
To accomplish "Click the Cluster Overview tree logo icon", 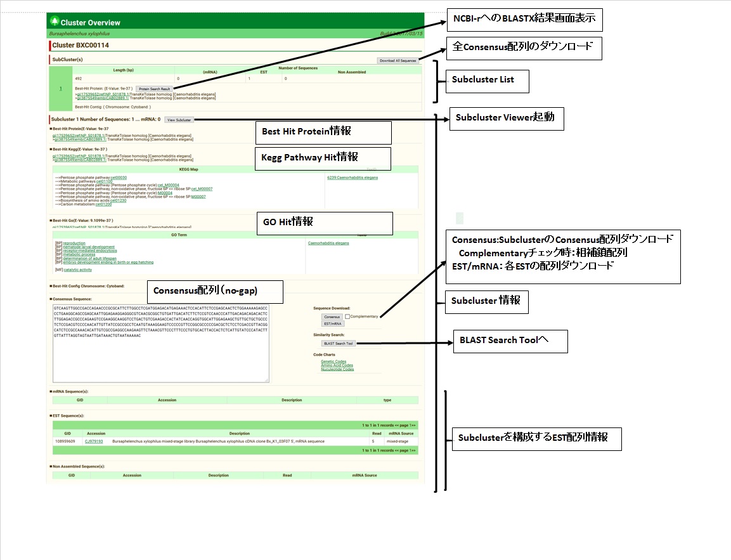I will 54,22.
